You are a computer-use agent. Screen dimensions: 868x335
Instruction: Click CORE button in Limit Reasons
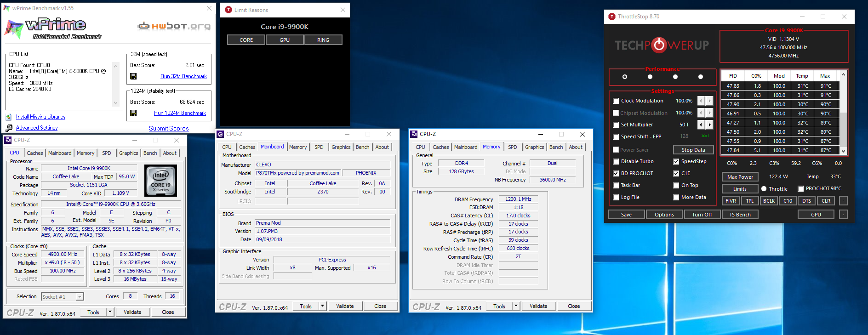click(x=246, y=40)
